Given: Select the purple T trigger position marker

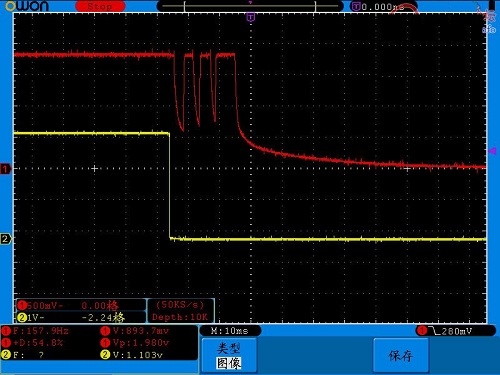Looking at the screenshot, I should pyautogui.click(x=251, y=17).
